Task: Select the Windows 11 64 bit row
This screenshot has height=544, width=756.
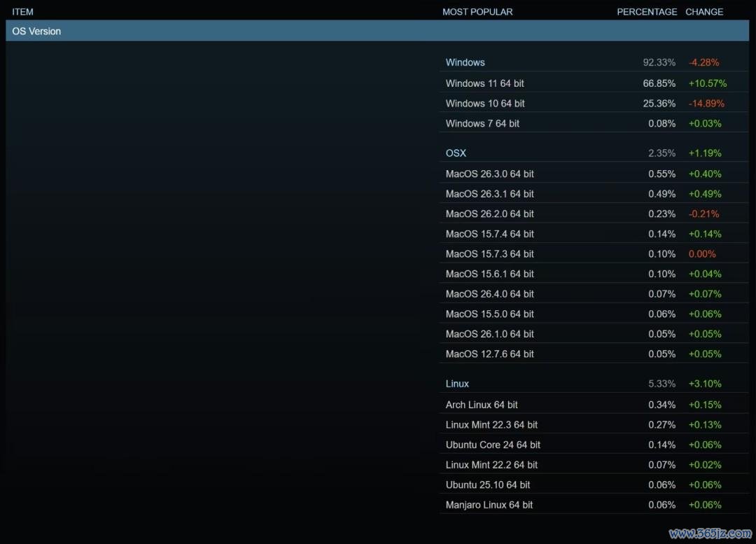Action: click(x=594, y=83)
